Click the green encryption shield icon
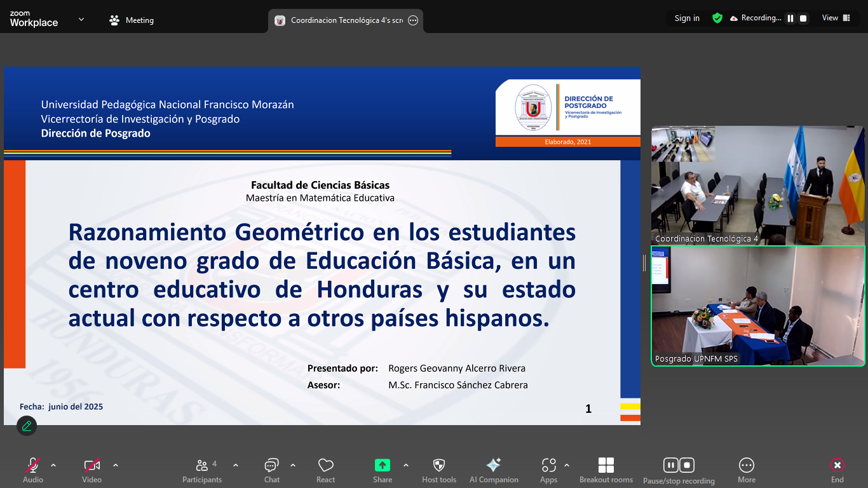 717,18
